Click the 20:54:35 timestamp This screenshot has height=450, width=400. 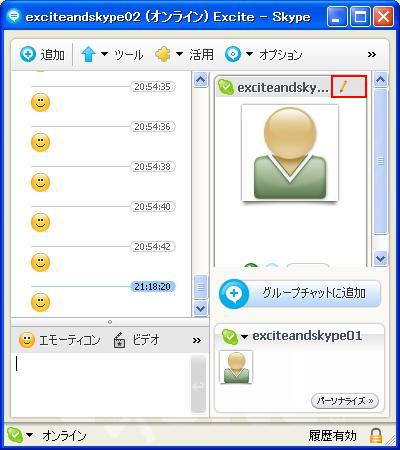(152, 87)
